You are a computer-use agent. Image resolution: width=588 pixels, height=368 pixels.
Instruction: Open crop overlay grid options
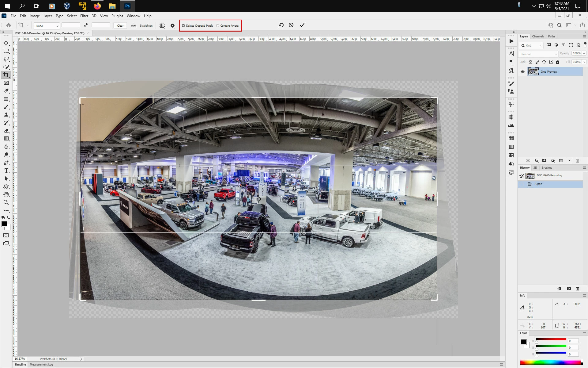pyautogui.click(x=162, y=26)
